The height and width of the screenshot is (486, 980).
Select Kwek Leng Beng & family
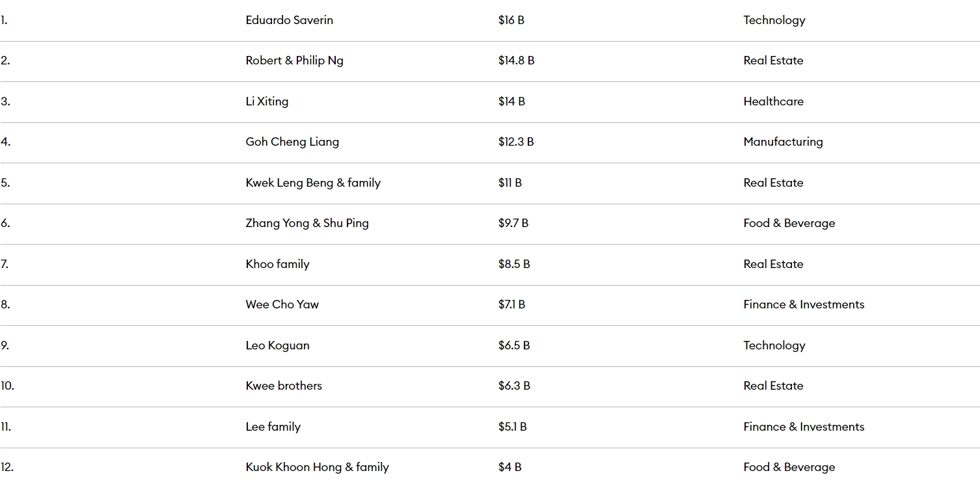click(x=313, y=183)
